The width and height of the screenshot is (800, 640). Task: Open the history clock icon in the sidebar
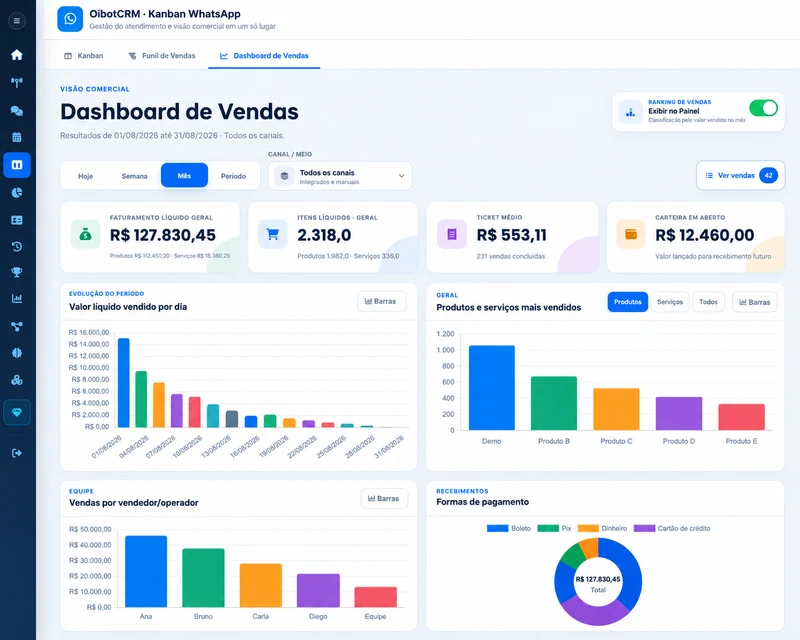(17, 247)
